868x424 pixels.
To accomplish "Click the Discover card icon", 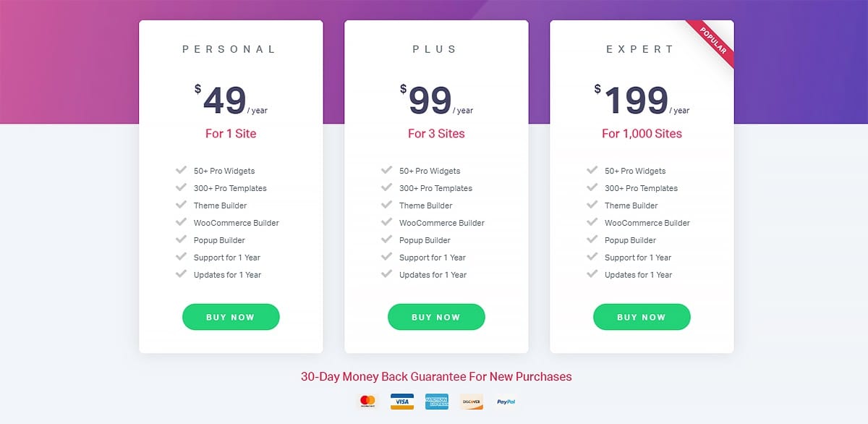I will pyautogui.click(x=472, y=402).
